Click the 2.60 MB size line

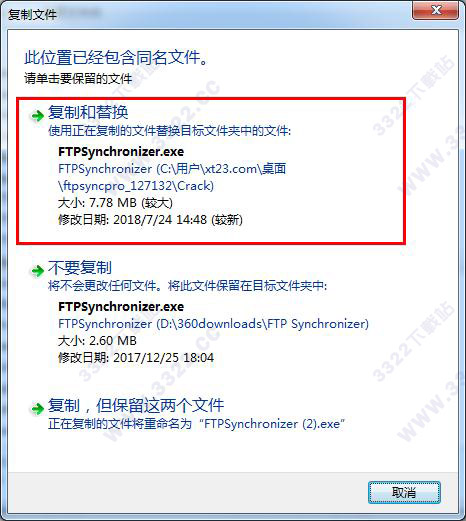pyautogui.click(x=97, y=341)
